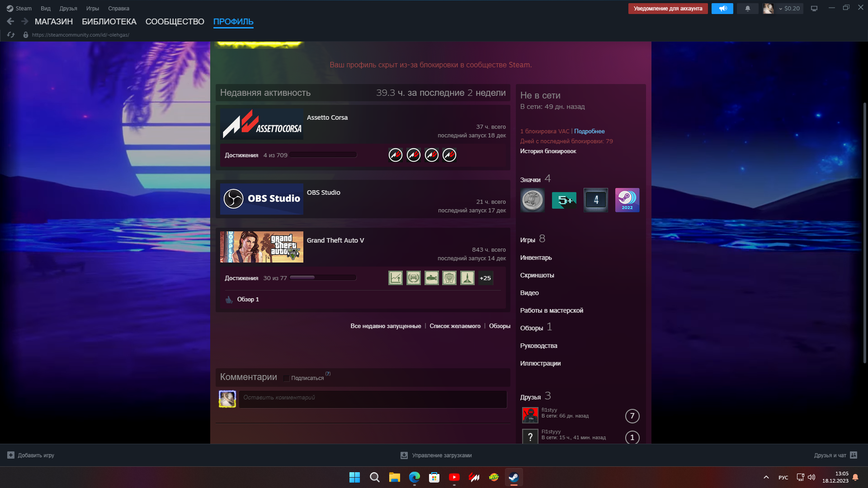Open the Steam 2022 replay badge
This screenshot has width=868, height=488.
(627, 200)
